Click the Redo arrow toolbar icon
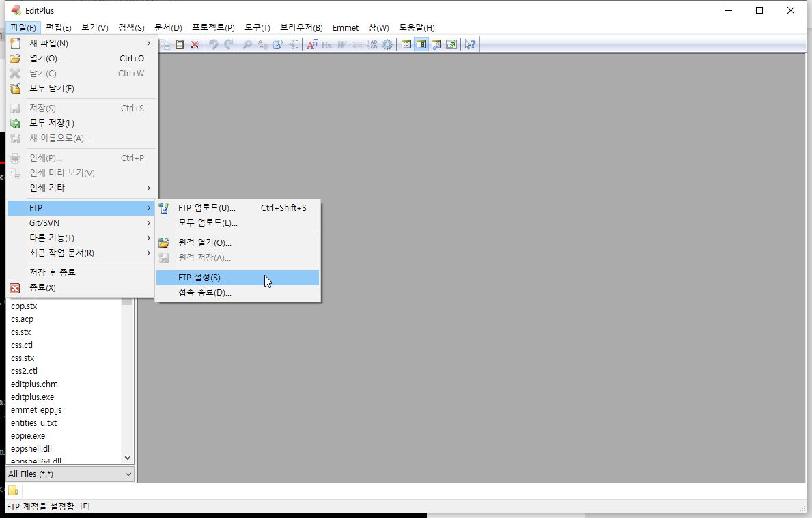 [x=228, y=44]
